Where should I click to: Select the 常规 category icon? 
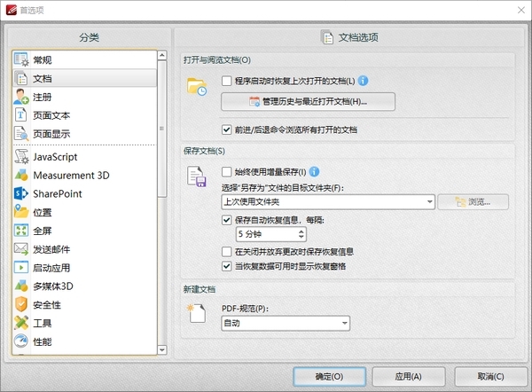21,59
